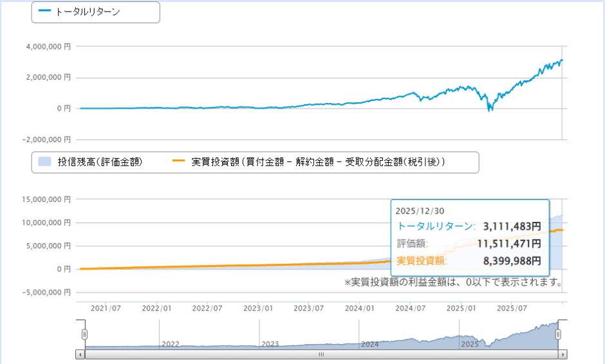The height and width of the screenshot is (364, 605).
Task: Click the right range handle of navigator
Action: [558, 334]
